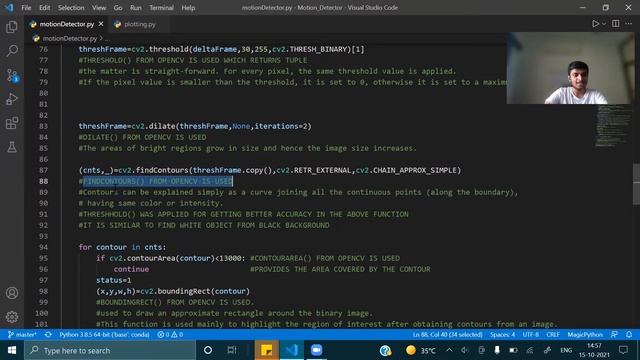Click line number 88 in the gutter
This screenshot has width=640, height=360.
point(43,181)
